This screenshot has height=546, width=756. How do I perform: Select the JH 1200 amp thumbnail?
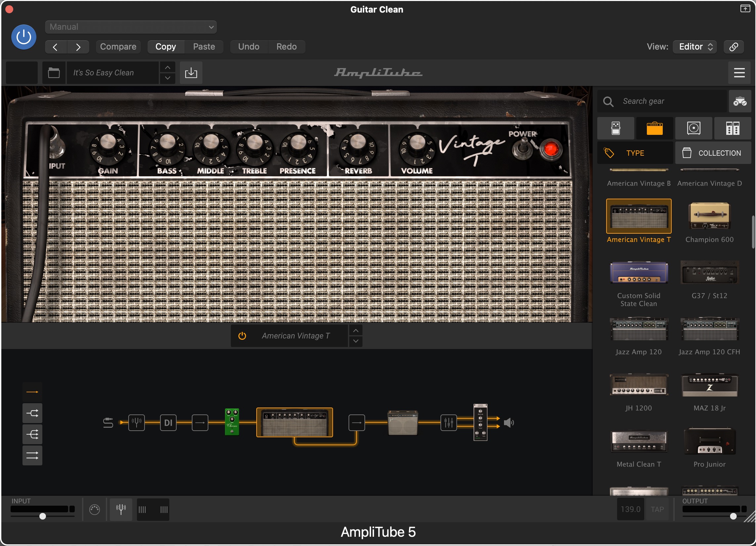[x=639, y=385]
